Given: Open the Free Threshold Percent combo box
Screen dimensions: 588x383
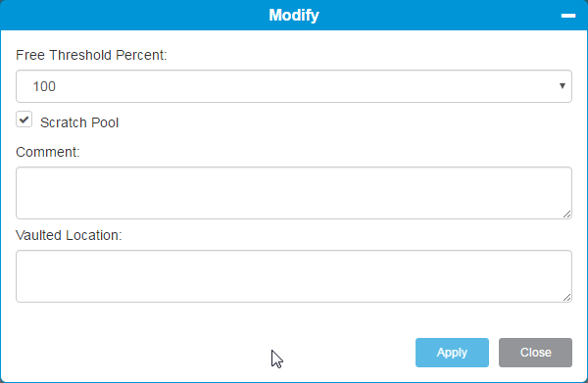Looking at the screenshot, I should pyautogui.click(x=294, y=86).
